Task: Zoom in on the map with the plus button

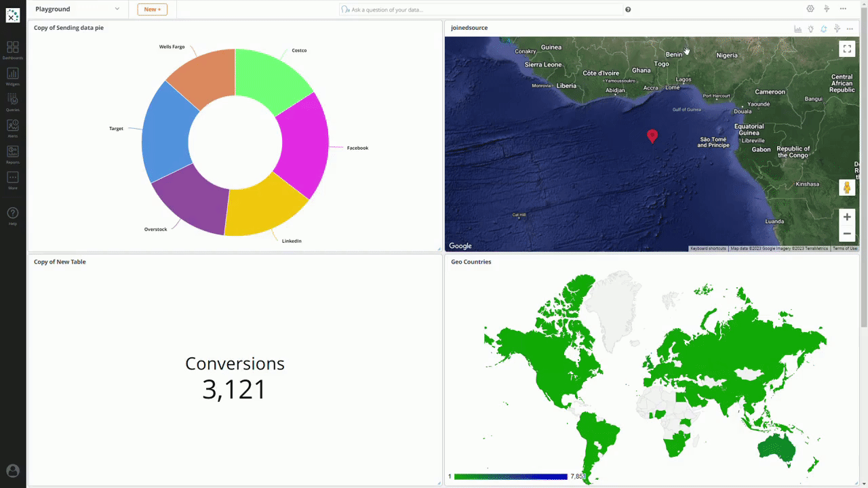Action: (846, 217)
